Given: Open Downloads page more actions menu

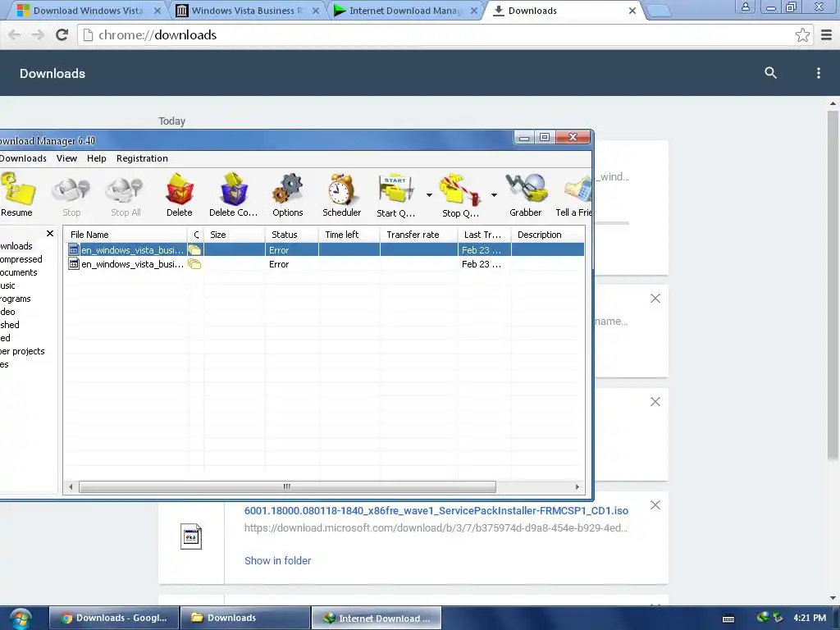Looking at the screenshot, I should click(x=818, y=73).
